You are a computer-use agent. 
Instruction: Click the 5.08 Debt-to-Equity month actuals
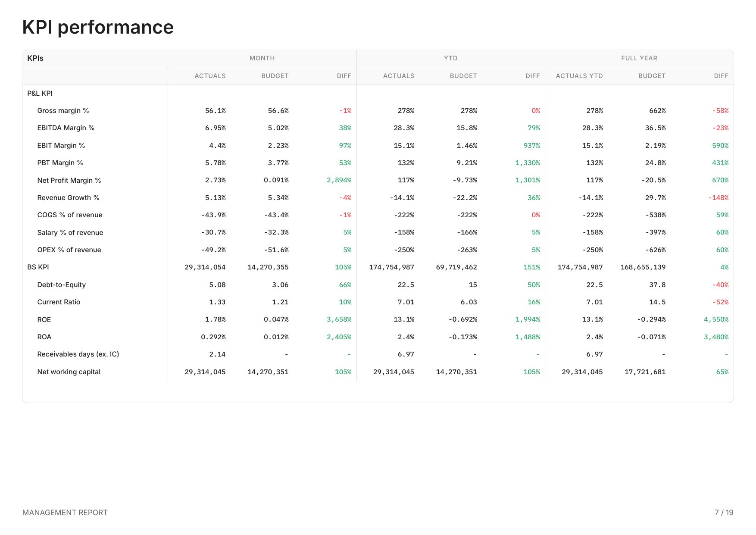click(218, 285)
